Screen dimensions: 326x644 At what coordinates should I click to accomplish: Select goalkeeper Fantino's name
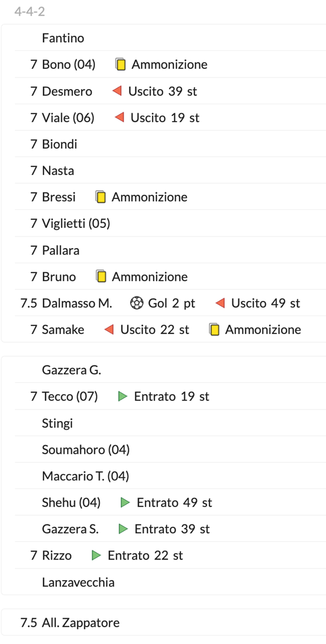(x=63, y=38)
